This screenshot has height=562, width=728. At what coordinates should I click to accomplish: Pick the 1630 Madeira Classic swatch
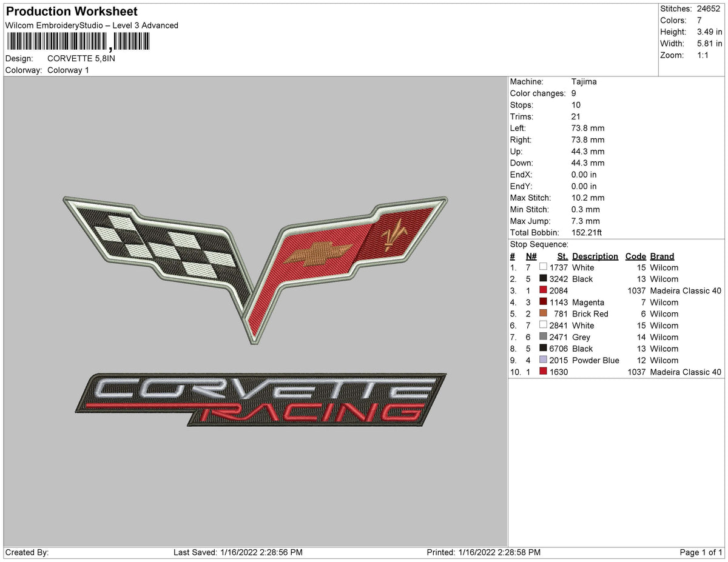[x=544, y=372]
